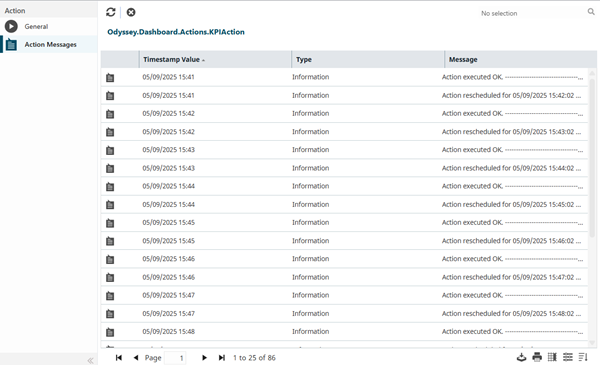
Task: Click Odyssey.Dashboard.Actions.KPIAction title
Action: (176, 32)
